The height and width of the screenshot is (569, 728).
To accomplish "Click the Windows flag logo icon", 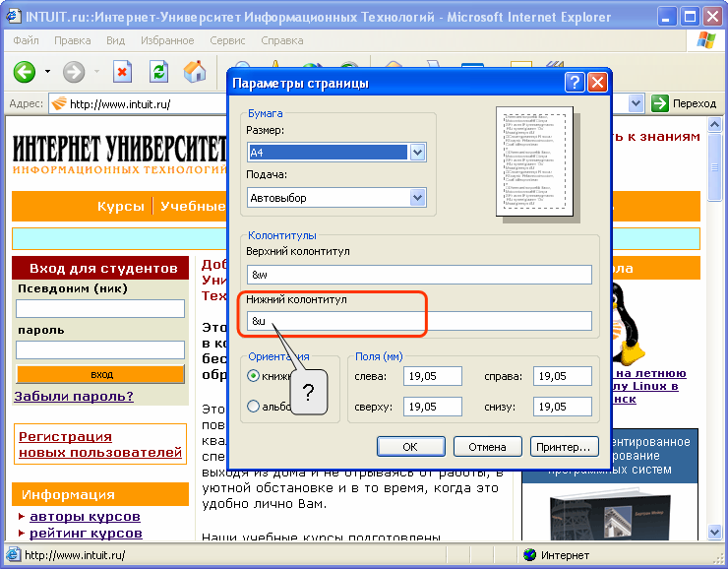I will pyautogui.click(x=706, y=40).
